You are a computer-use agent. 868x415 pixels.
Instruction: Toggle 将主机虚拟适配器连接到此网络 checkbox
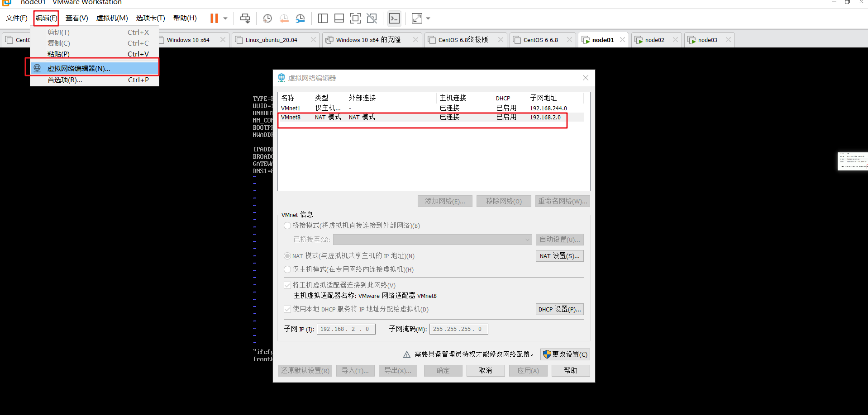tap(287, 285)
